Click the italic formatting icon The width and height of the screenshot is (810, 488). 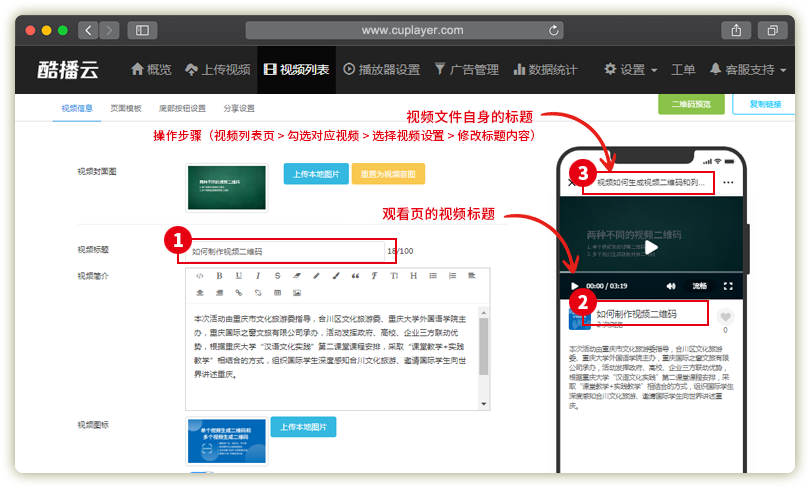pyautogui.click(x=257, y=275)
